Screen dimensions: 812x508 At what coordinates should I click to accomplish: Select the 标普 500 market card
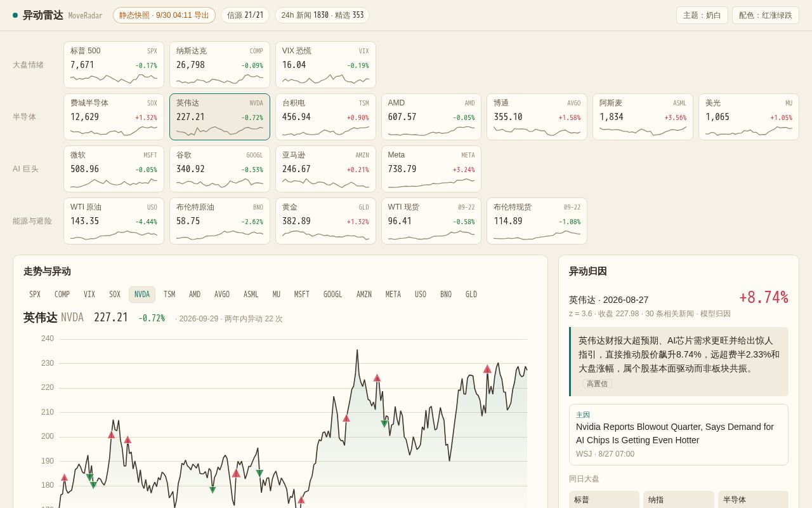(114, 65)
